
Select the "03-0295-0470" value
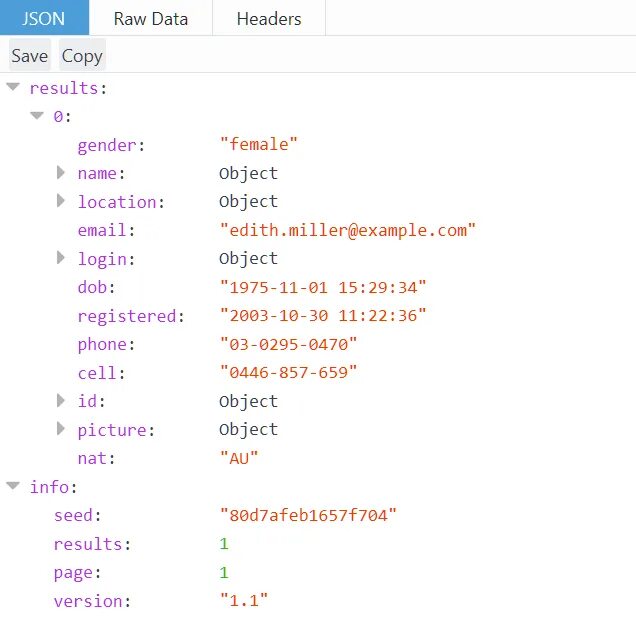(x=288, y=344)
